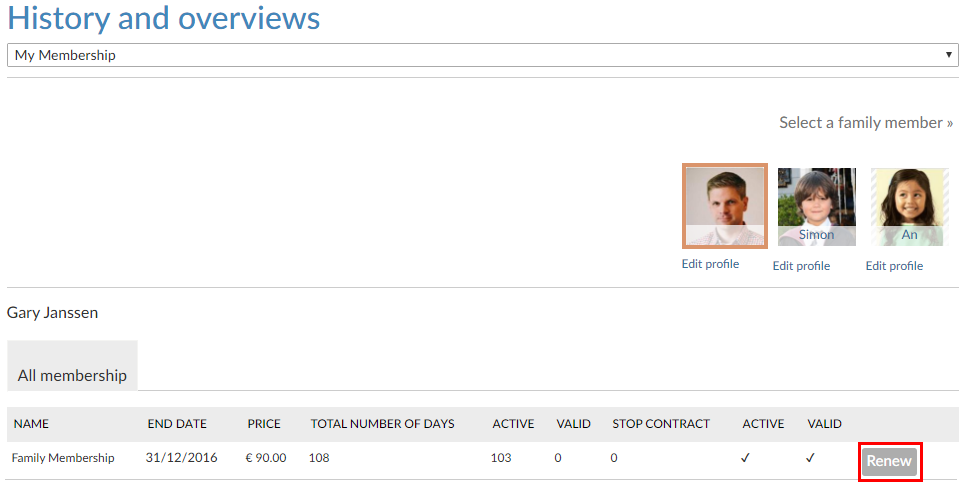Viewport: 963px width, 486px height.
Task: Click the PRICE column header
Action: tap(264, 424)
